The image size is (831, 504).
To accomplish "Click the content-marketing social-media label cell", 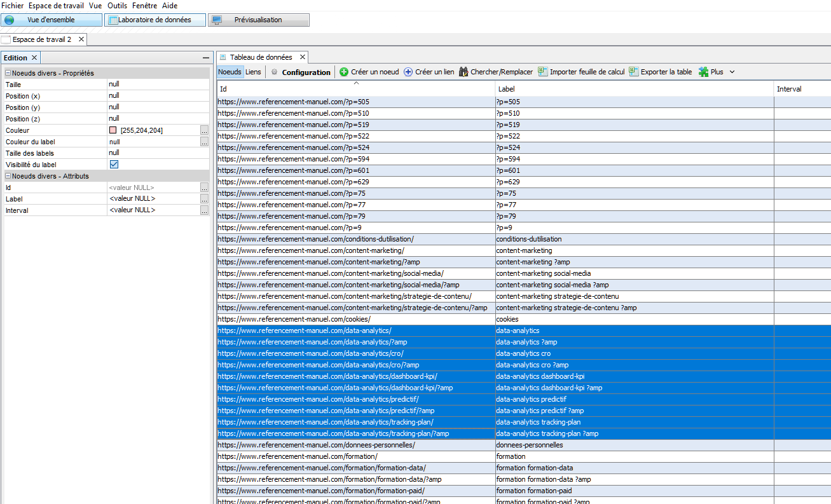I will [635, 273].
